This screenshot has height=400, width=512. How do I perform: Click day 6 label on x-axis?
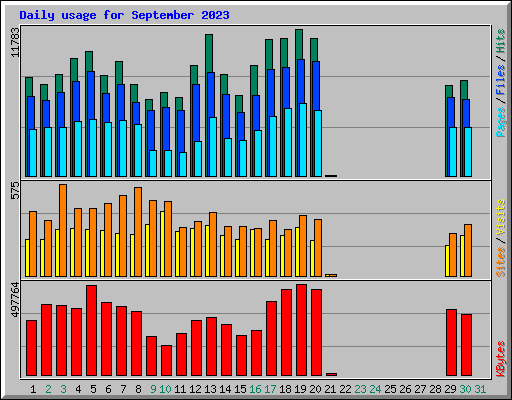click(x=108, y=389)
